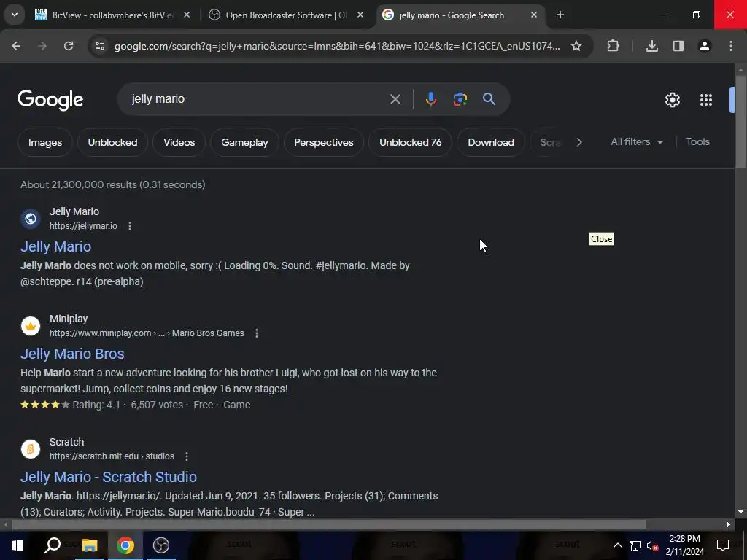Reload the current page
Screen dimensions: 747x560
click(69, 46)
